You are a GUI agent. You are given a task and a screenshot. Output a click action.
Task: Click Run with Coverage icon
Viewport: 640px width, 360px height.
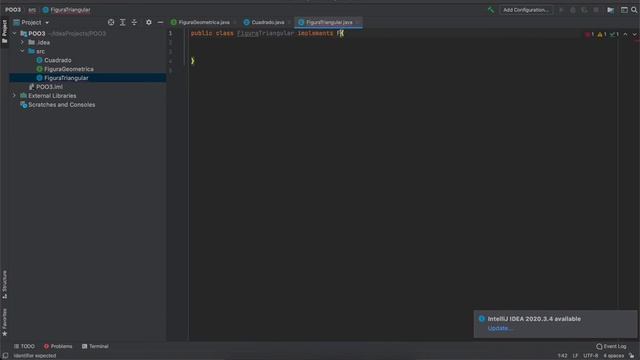click(584, 10)
